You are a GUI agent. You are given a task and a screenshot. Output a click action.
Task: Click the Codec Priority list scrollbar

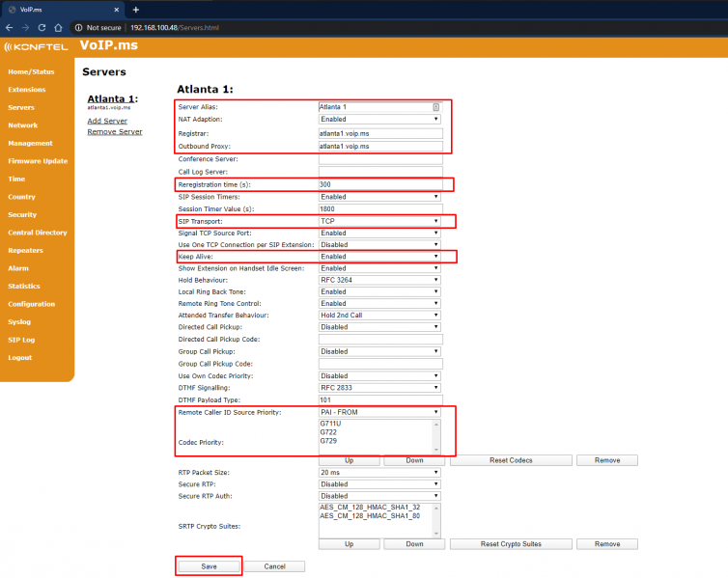(x=436, y=437)
